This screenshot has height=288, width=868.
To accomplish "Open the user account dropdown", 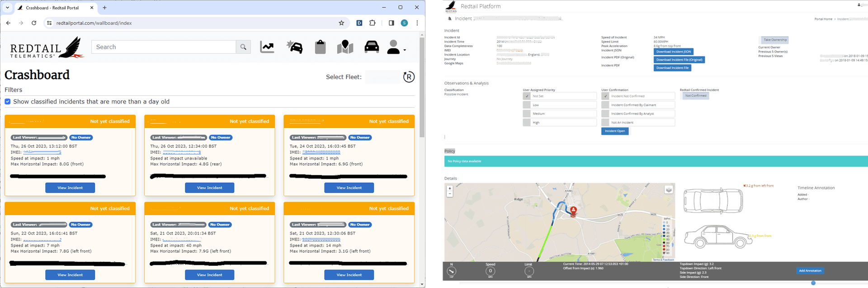I will (x=396, y=47).
